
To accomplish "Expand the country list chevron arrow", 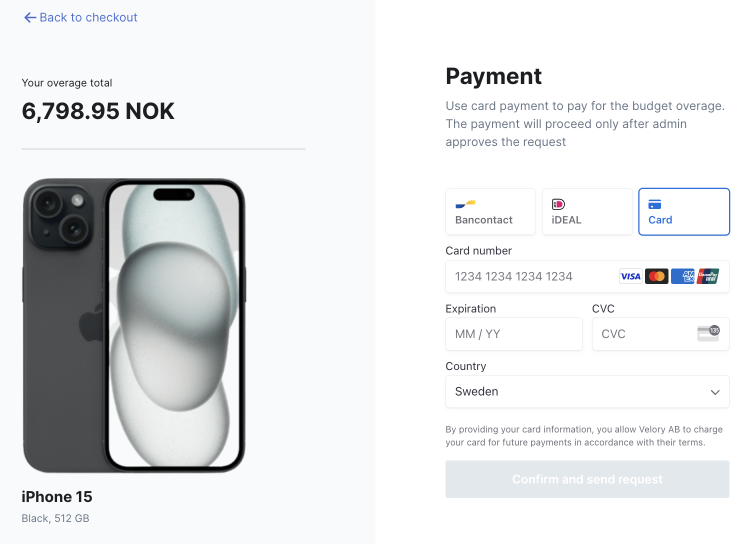I will 715,392.
